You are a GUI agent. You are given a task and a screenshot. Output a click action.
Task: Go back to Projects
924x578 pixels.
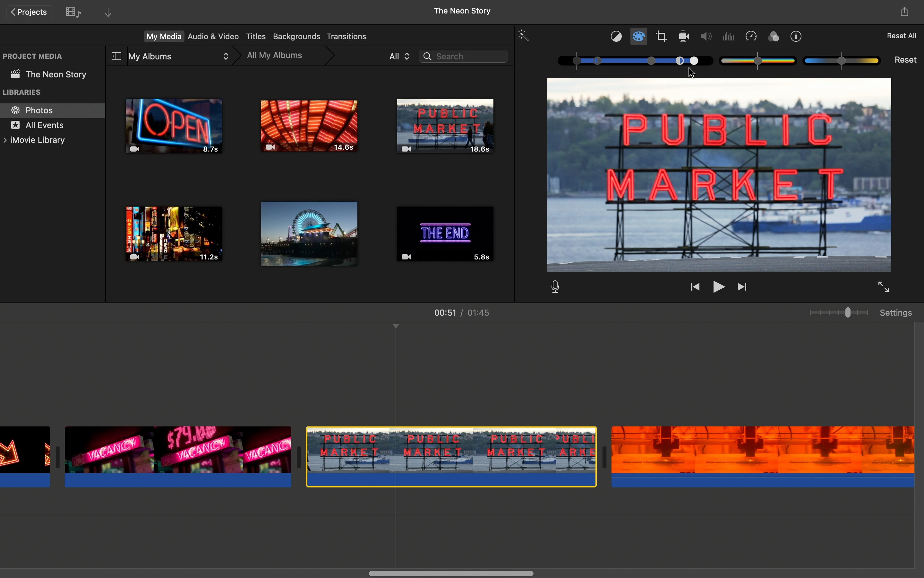pyautogui.click(x=30, y=12)
